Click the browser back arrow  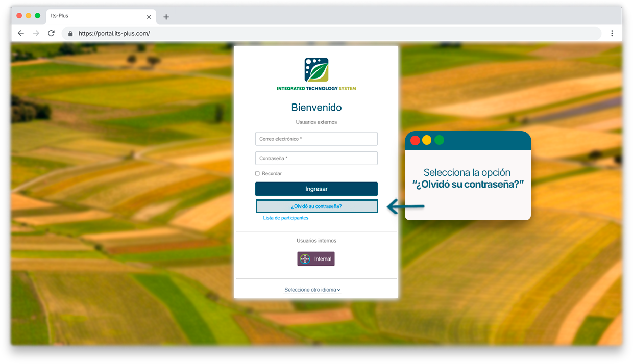point(21,33)
